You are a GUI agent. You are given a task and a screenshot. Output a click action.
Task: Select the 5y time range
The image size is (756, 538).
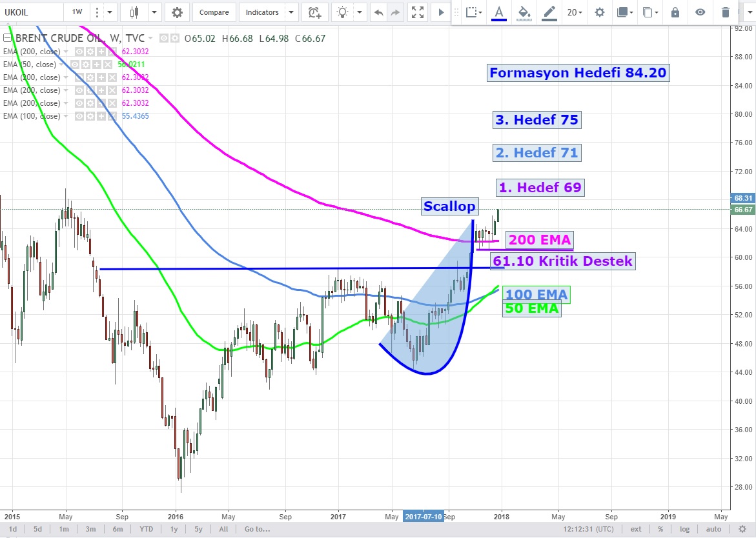click(x=199, y=529)
